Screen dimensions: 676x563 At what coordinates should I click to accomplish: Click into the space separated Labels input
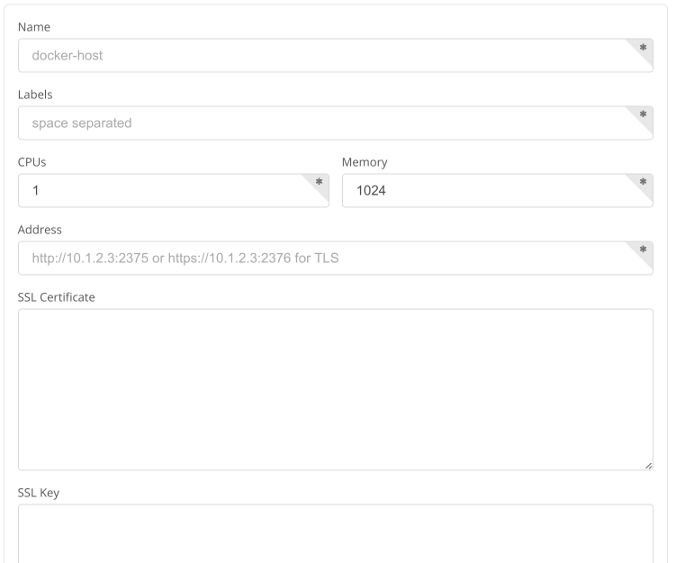point(320,123)
